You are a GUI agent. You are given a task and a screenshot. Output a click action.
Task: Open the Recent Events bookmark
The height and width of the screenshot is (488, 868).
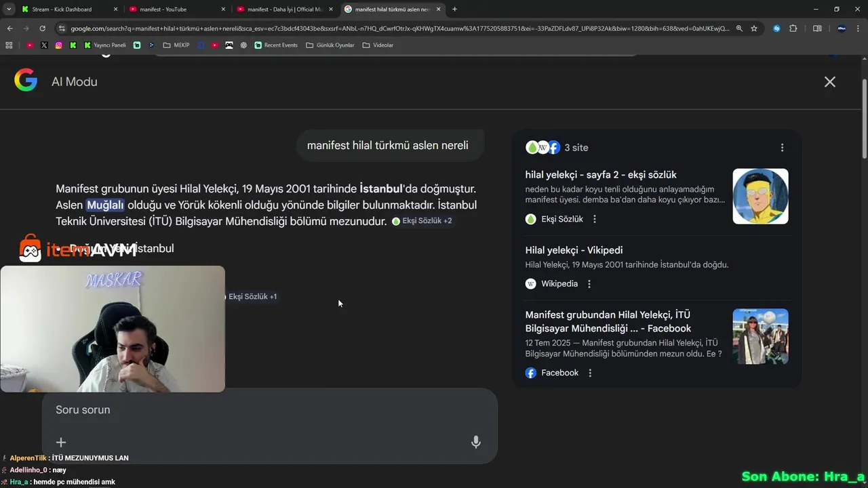pyautogui.click(x=276, y=45)
